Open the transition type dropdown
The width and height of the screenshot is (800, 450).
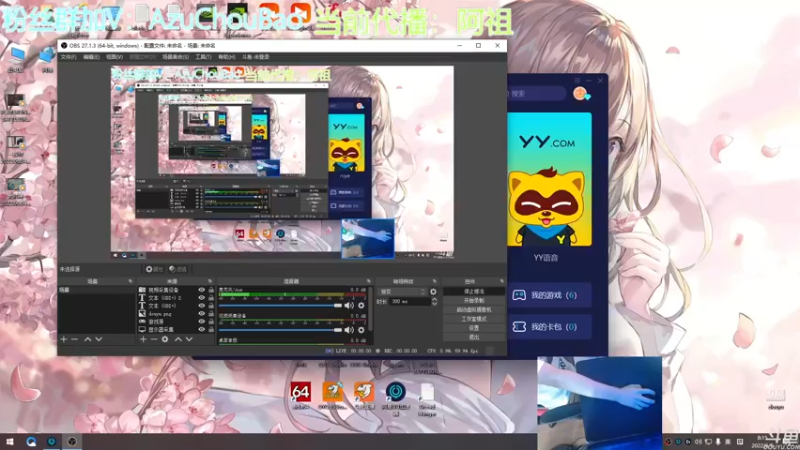tap(402, 292)
